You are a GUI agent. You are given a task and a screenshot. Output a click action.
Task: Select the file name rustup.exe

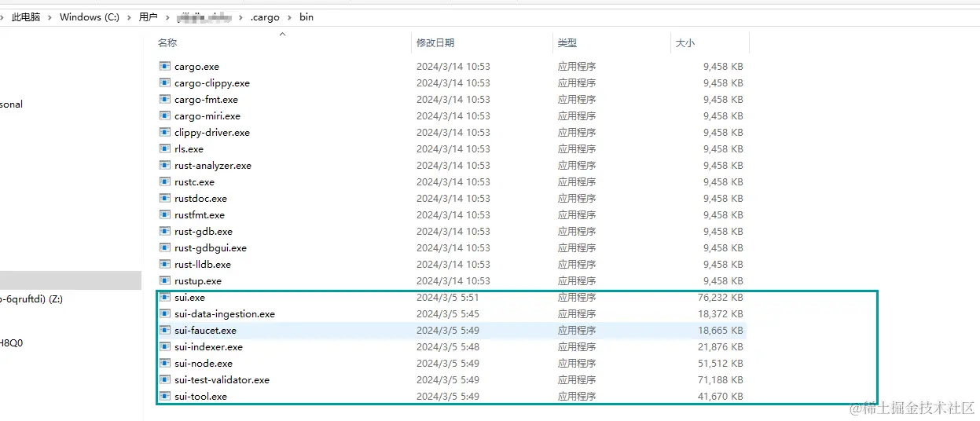coord(198,281)
